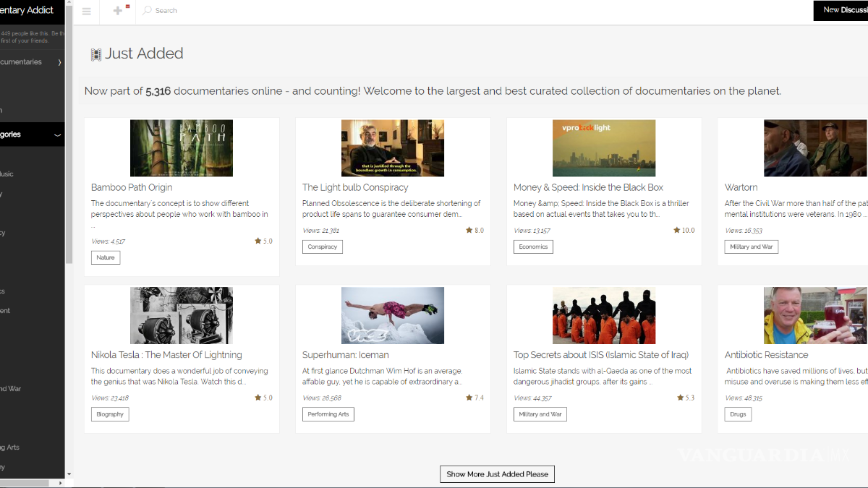Select the Nature category tag
Screen dimensions: 868x488
(x=106, y=257)
